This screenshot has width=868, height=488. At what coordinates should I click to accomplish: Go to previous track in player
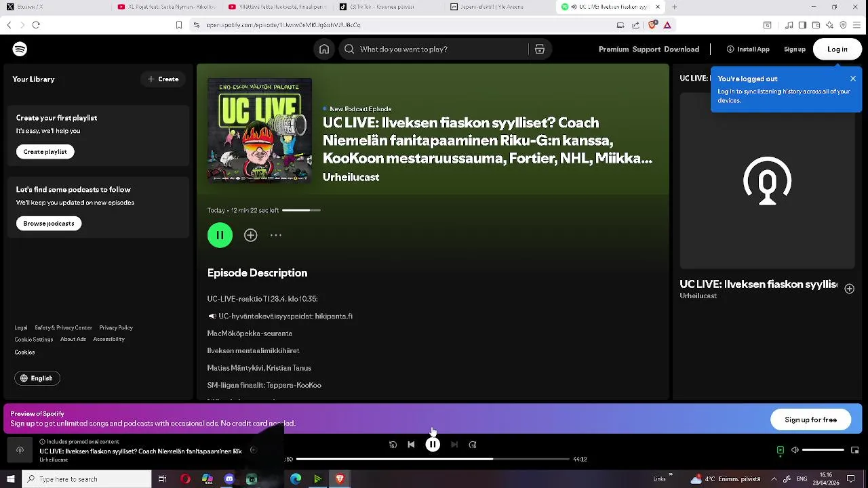click(411, 445)
